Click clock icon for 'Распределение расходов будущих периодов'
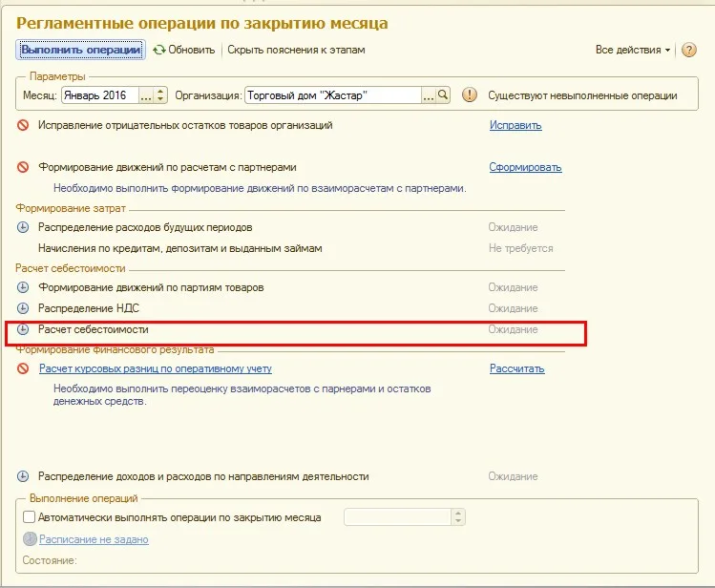This screenshot has height=588, width=715. point(23,227)
